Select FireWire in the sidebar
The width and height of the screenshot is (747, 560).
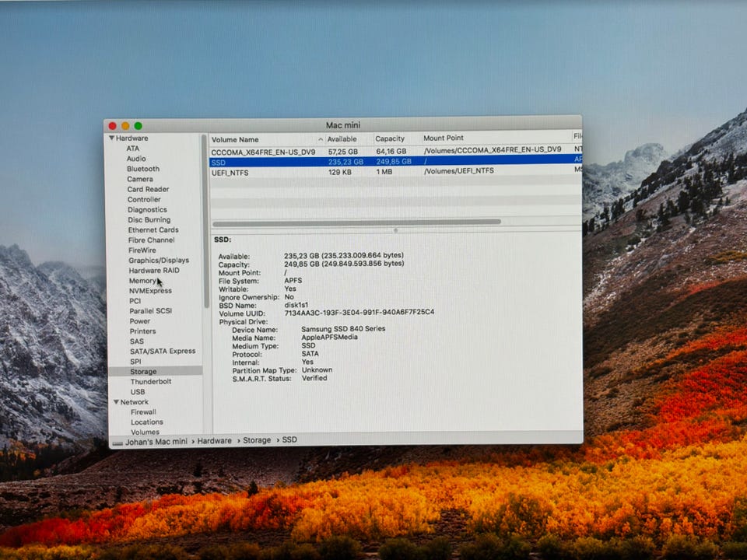(142, 250)
